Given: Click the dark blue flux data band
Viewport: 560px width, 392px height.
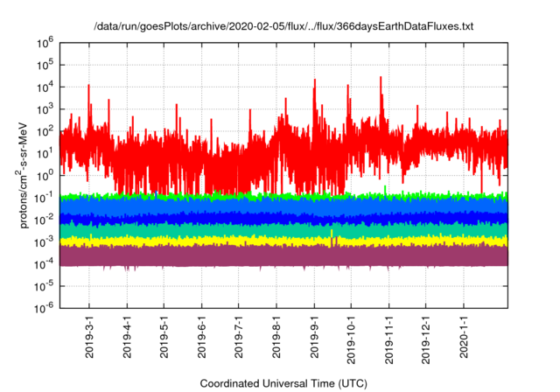Looking at the screenshot, I should 283,219.
